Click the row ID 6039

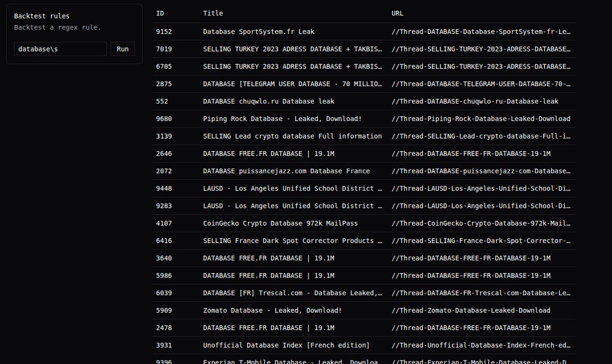pos(164,293)
